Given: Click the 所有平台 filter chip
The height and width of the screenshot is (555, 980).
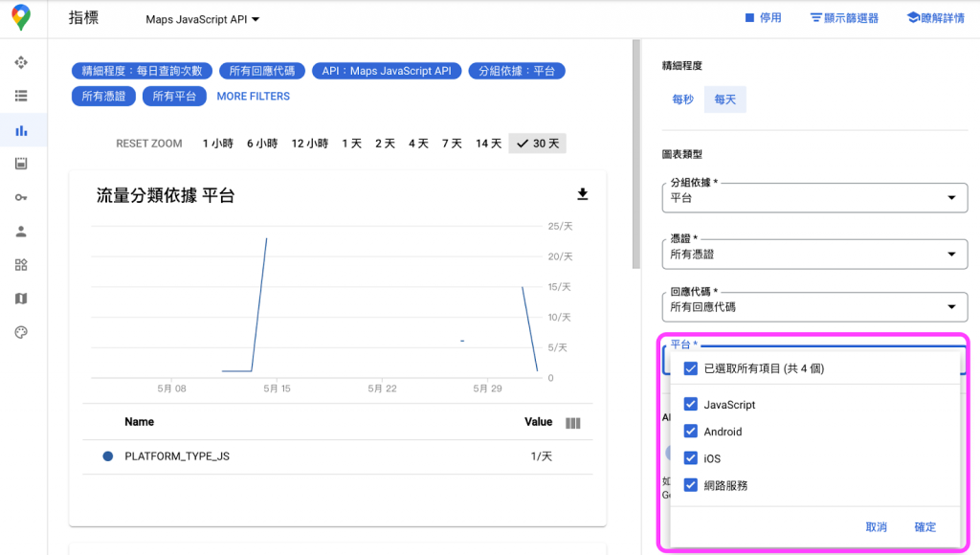Looking at the screenshot, I should (x=174, y=97).
